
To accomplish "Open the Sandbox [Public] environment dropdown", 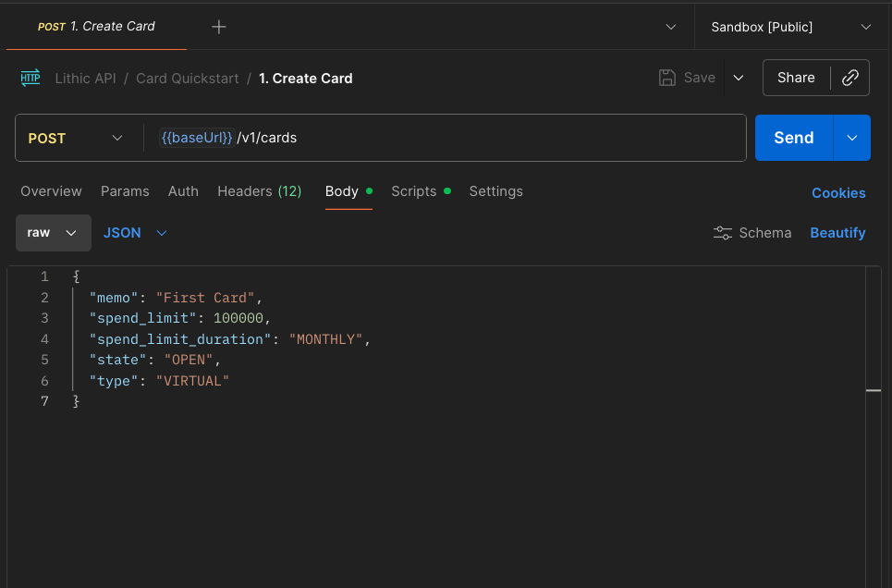I will pos(790,27).
